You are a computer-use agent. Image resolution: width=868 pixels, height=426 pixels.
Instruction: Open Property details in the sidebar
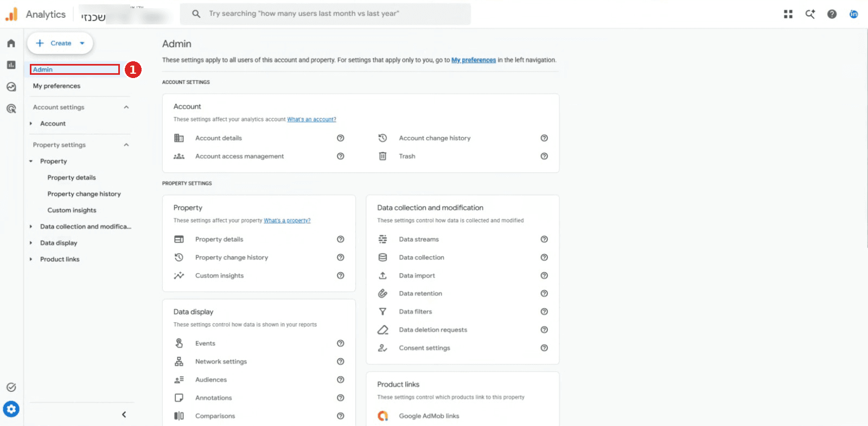[x=72, y=178]
